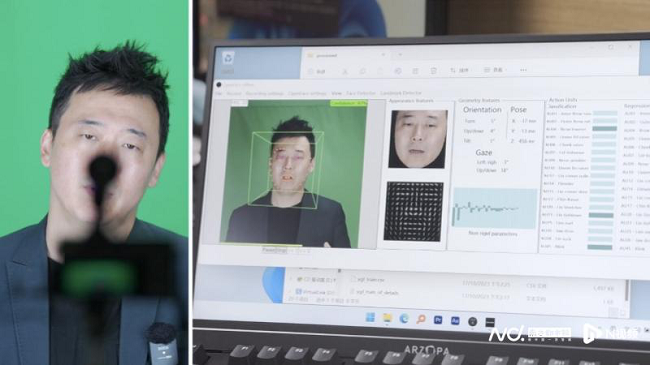Open the Landmark Detector menu

401,93
